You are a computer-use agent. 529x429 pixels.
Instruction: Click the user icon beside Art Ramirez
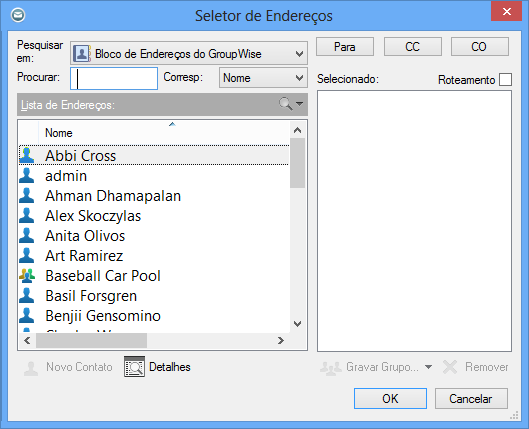tap(27, 256)
